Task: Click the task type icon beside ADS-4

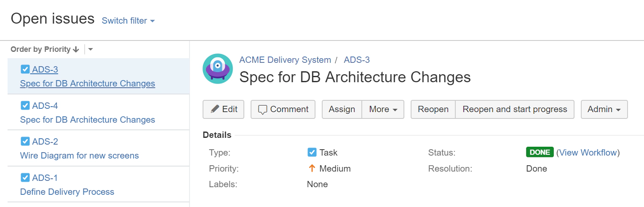Action: point(25,105)
